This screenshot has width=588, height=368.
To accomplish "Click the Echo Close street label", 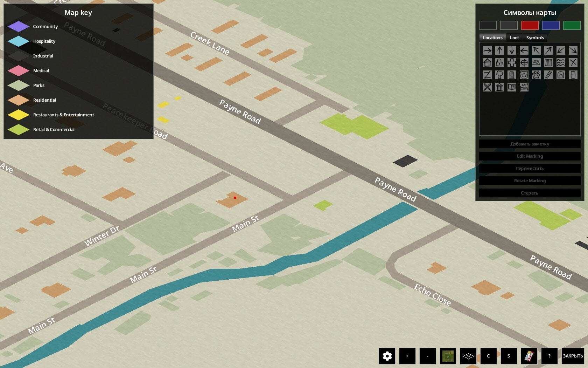I will [x=433, y=295].
